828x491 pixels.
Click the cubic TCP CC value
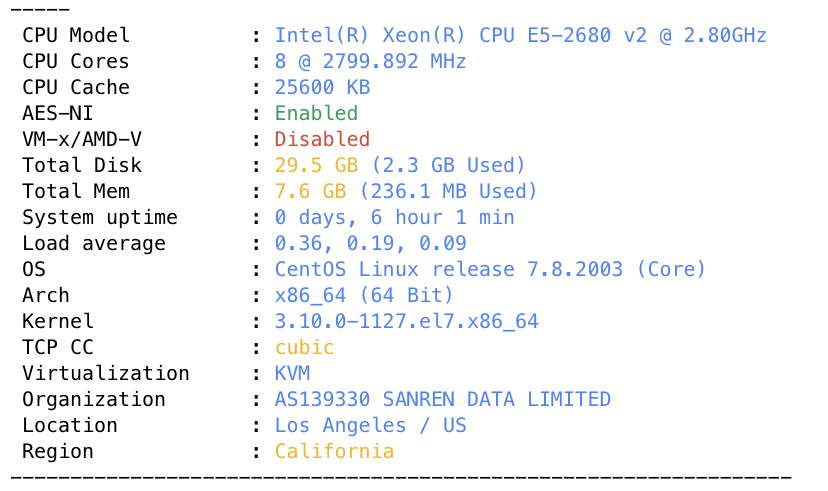304,347
